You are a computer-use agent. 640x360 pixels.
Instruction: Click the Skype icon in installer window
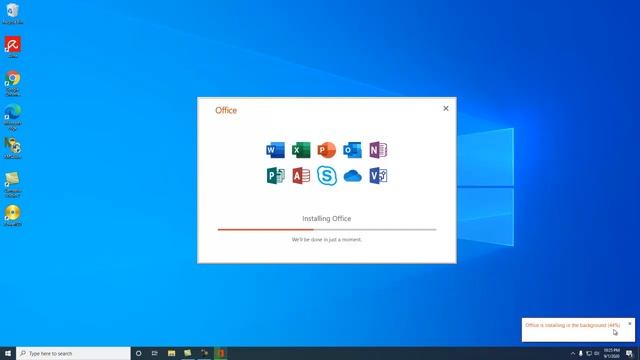click(x=327, y=176)
